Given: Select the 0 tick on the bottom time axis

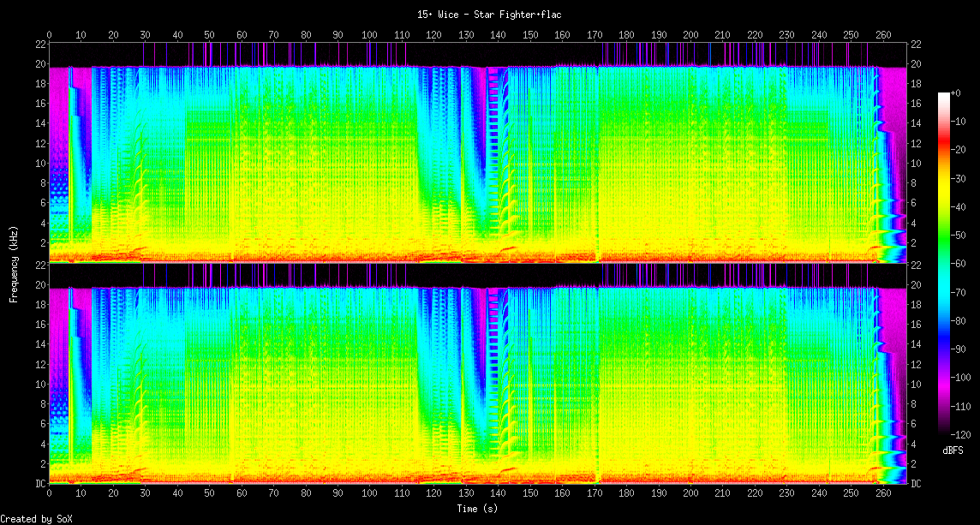Looking at the screenshot, I should (x=49, y=493).
